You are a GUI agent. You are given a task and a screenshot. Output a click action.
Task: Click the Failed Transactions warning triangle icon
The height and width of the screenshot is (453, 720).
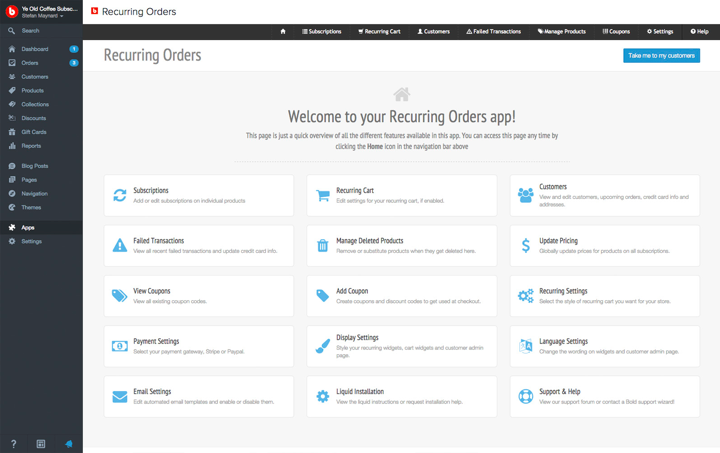(120, 245)
